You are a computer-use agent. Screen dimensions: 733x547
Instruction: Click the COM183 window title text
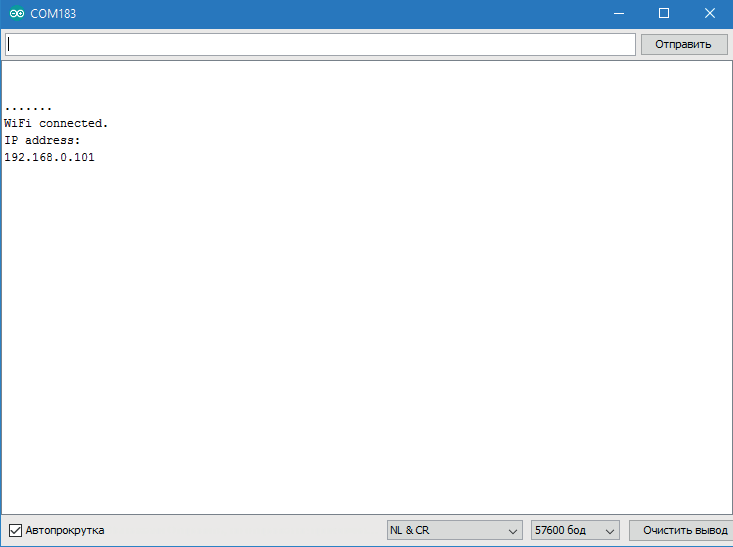[54, 14]
